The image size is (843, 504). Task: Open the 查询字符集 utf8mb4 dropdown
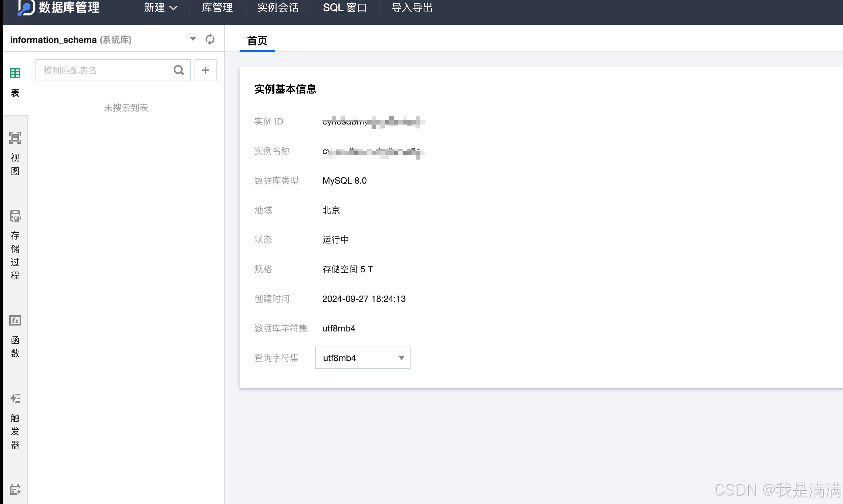[363, 358]
